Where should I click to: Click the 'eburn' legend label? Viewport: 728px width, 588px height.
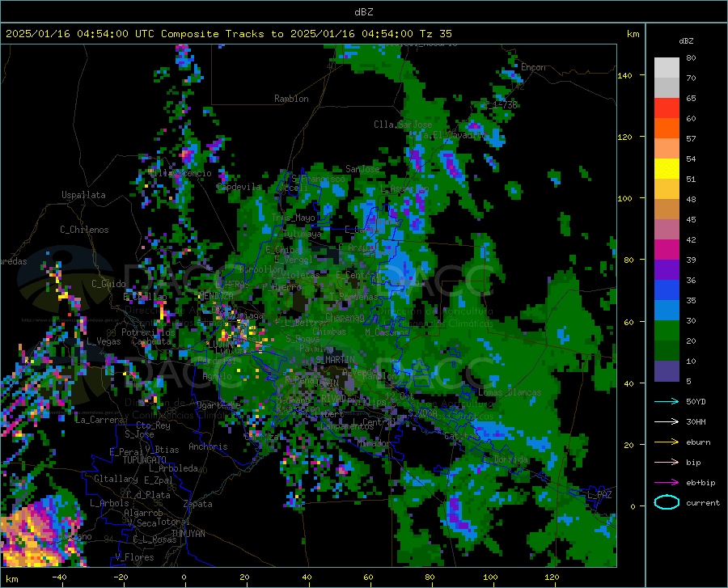click(698, 442)
